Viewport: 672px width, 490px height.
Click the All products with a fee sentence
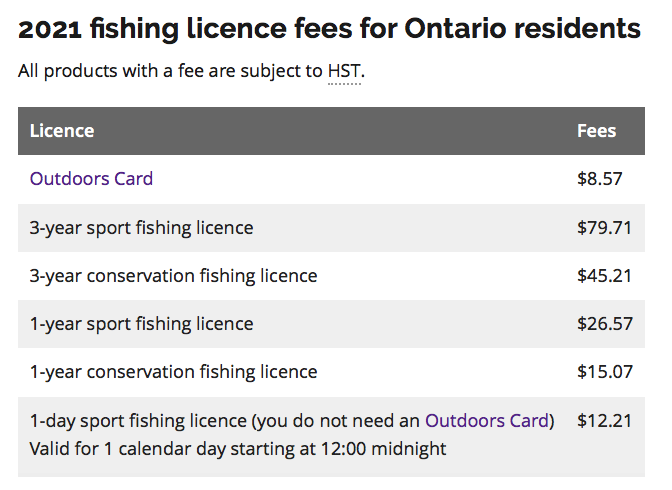pyautogui.click(x=170, y=72)
